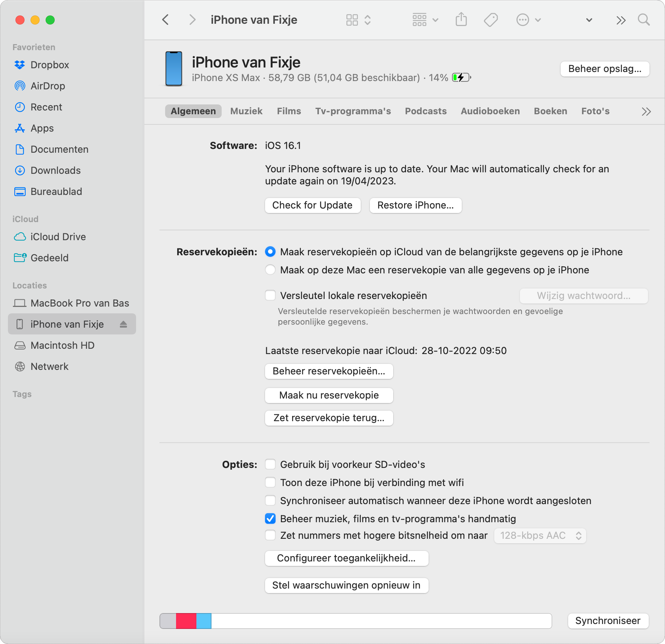Open the 128-kbps AAC bitrate dropdown
The image size is (665, 644).
540,536
